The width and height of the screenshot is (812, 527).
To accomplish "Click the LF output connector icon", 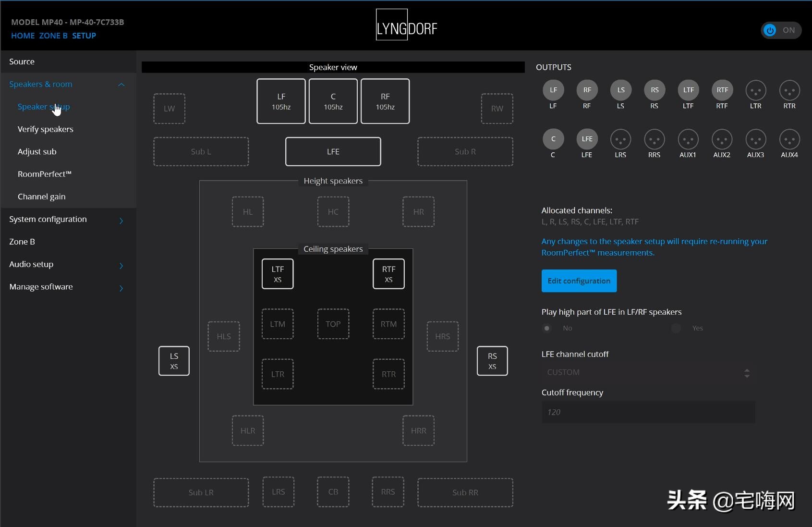I will [x=553, y=90].
